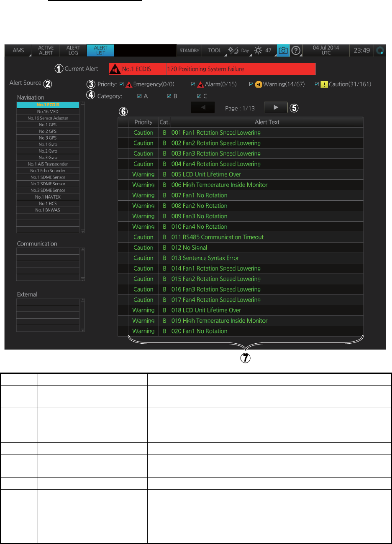Select No.1 HCS source

tap(48, 204)
